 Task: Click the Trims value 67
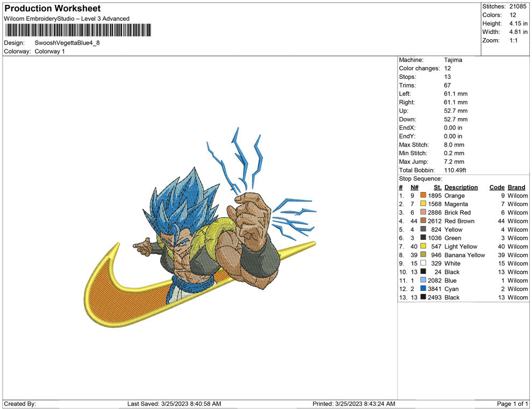(447, 85)
